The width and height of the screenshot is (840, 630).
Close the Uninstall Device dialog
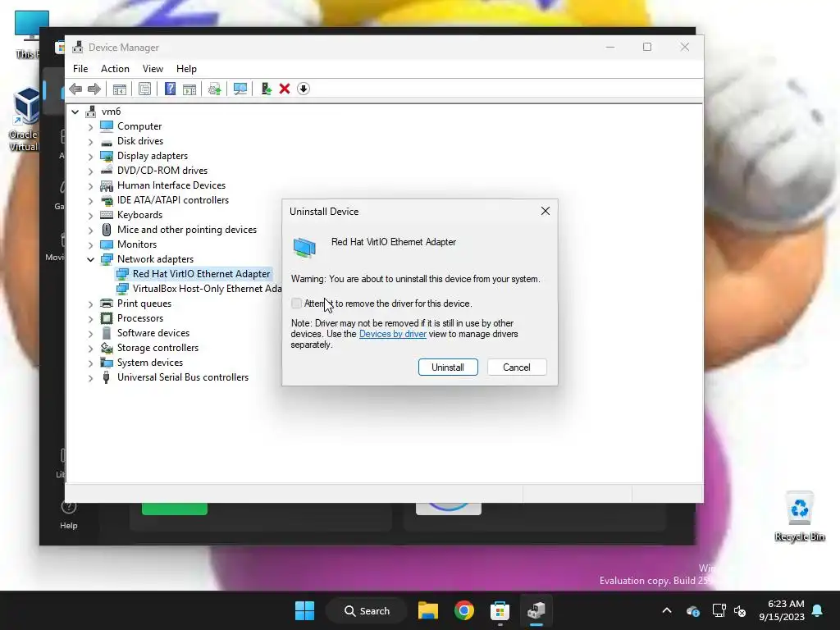(546, 211)
